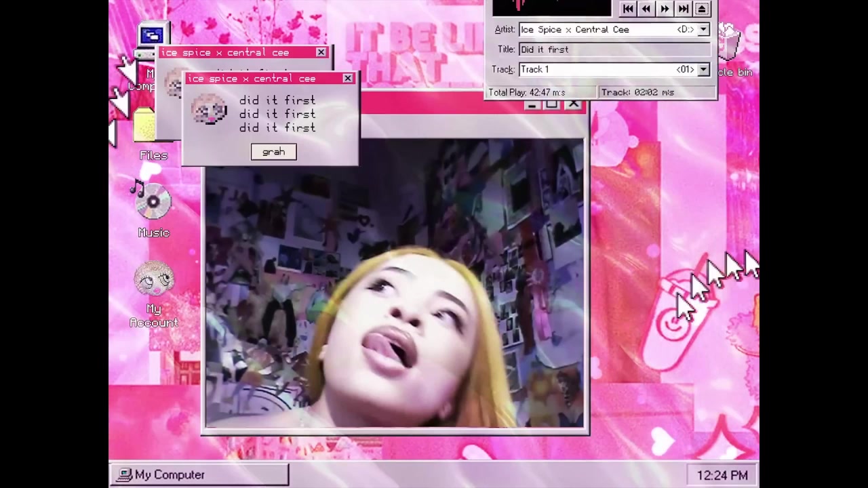
Task: Fast forward the track in media player
Action: coord(665,9)
